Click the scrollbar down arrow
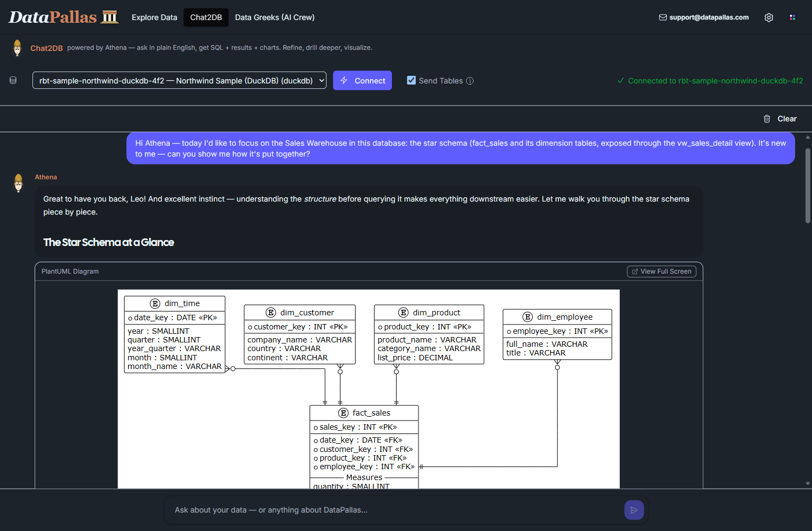The height and width of the screenshot is (531, 812). (x=808, y=483)
